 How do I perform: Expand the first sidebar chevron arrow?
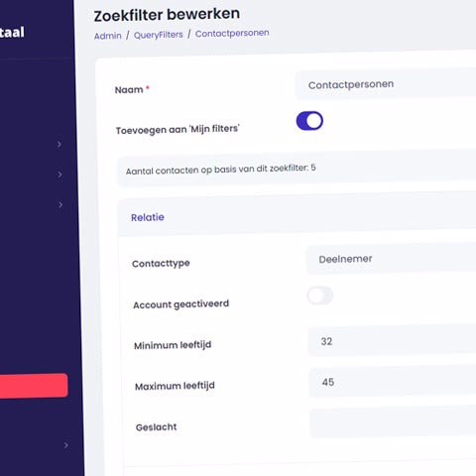[x=59, y=144]
